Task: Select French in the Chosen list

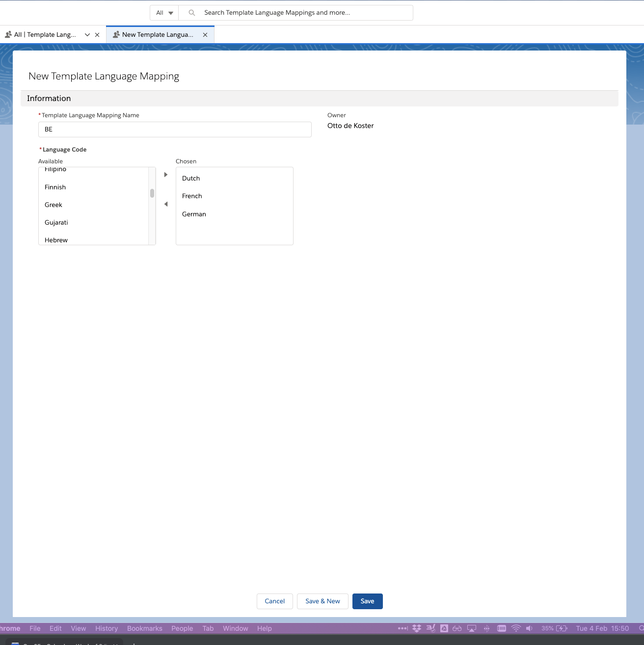Action: [192, 196]
